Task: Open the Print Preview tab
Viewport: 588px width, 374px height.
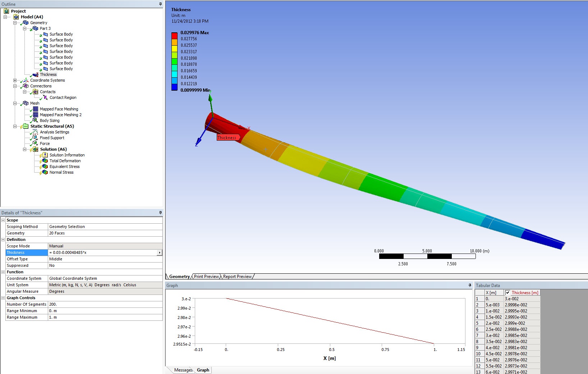Action: (x=206, y=277)
